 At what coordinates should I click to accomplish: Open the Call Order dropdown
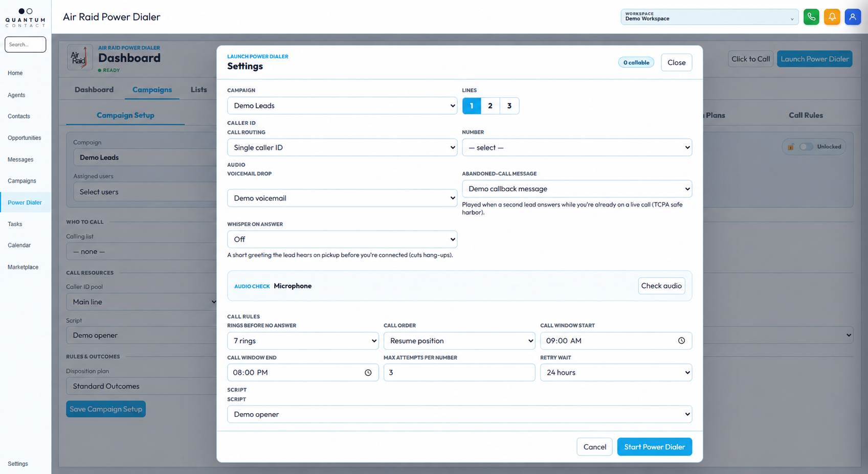[459, 341]
